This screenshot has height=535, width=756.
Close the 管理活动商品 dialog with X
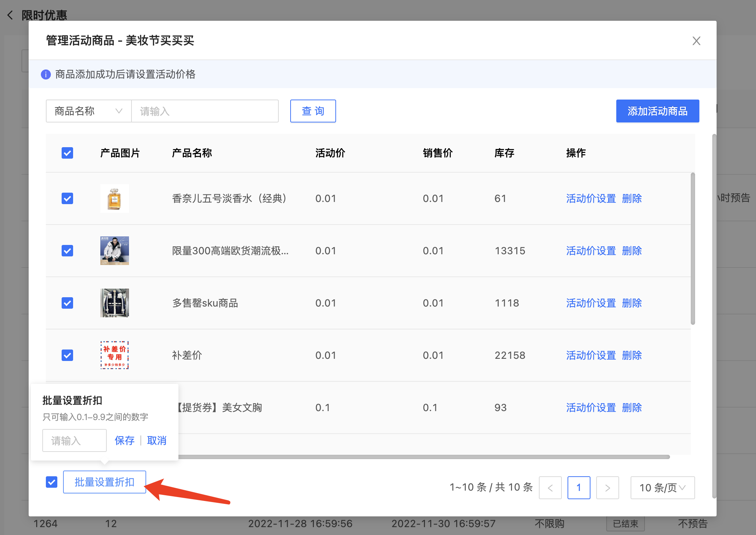tap(696, 41)
